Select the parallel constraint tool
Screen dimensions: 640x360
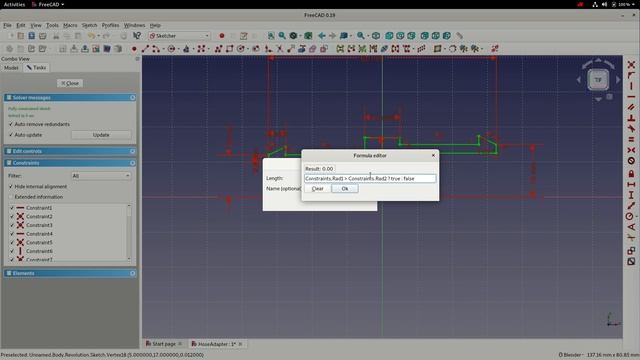point(631,107)
